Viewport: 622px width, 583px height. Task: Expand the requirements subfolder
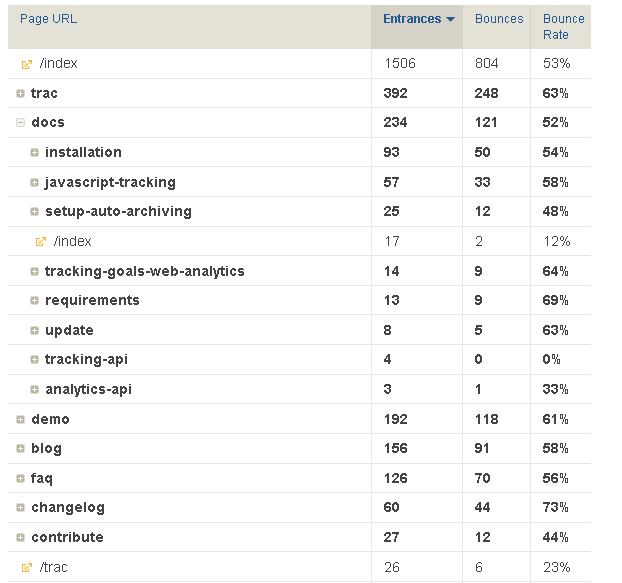tap(34, 301)
